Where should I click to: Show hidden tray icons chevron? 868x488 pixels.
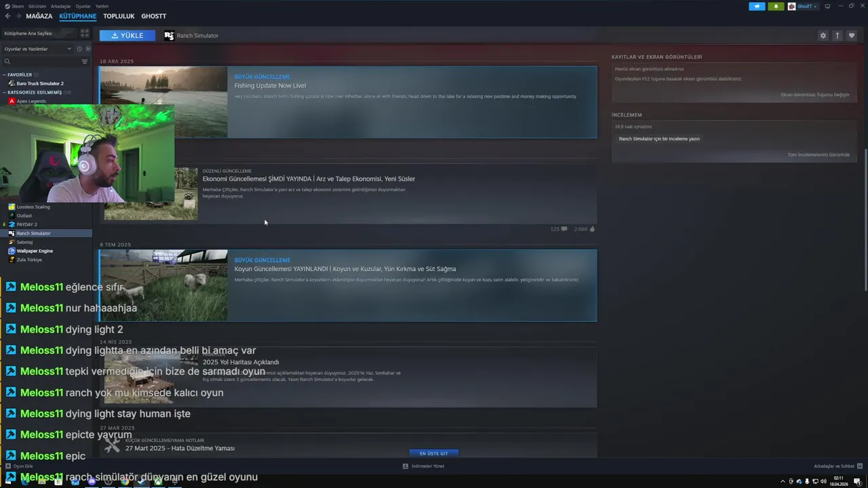coord(783,481)
